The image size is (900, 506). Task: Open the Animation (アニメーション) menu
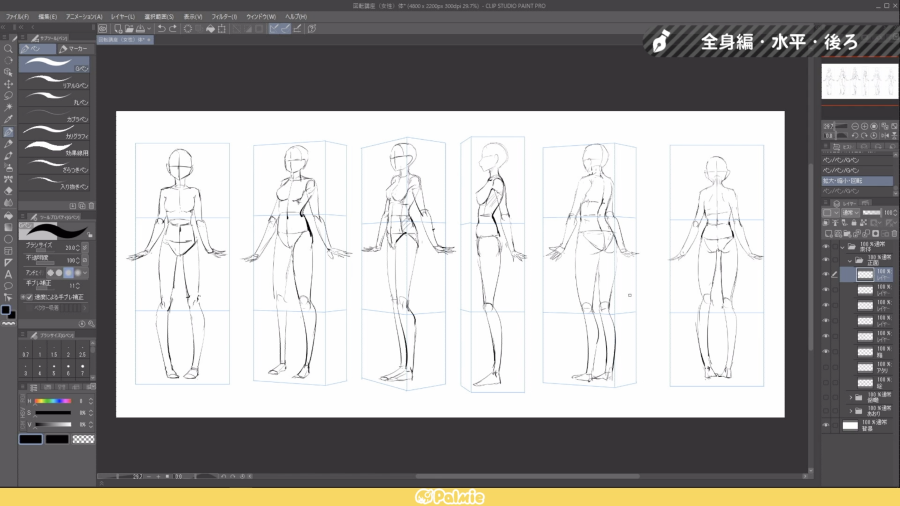[x=84, y=17]
